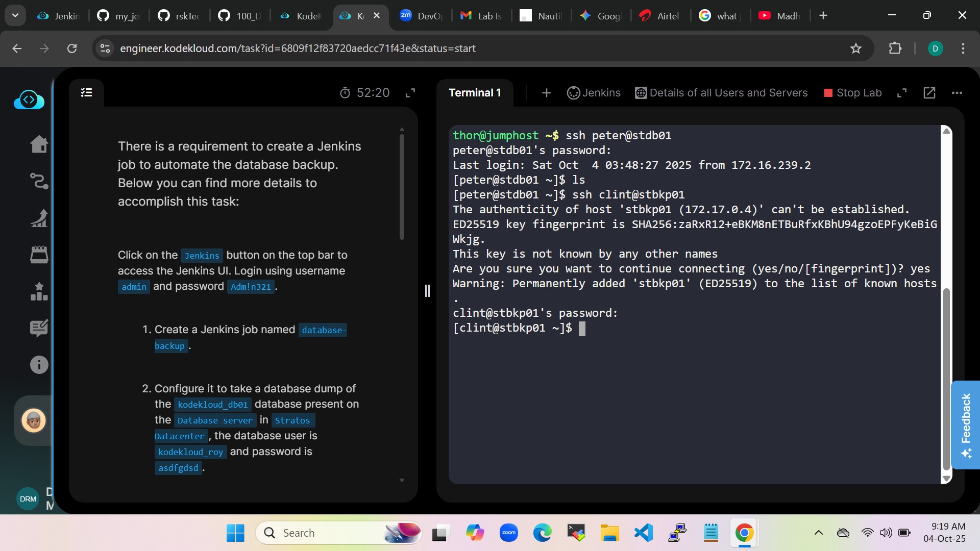This screenshot has height=551, width=980.
Task: Open Visual Studio Code from taskbar
Action: 644,533
